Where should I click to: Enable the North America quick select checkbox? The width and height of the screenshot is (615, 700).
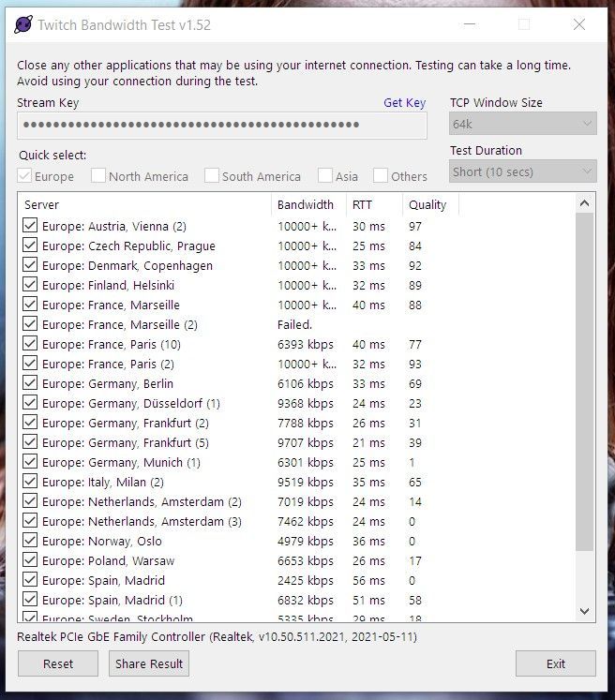97,175
